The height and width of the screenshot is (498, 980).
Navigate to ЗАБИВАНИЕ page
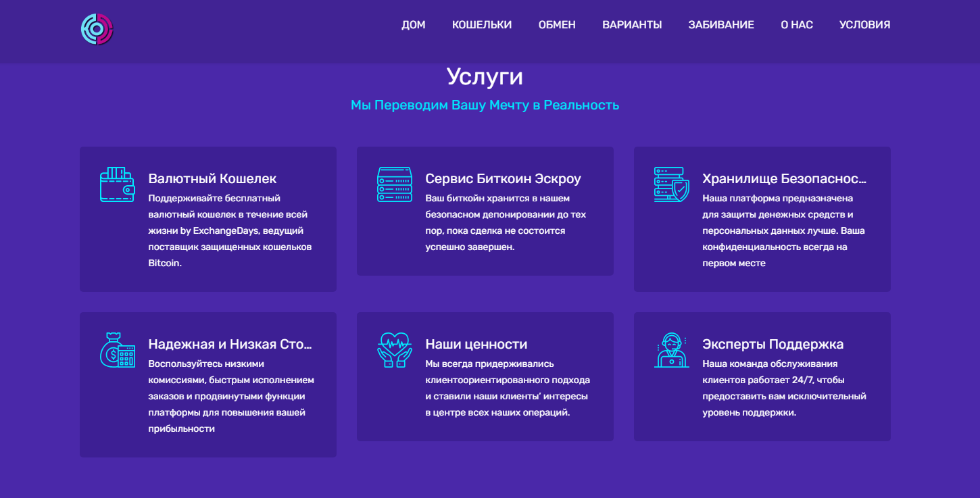[x=721, y=25]
